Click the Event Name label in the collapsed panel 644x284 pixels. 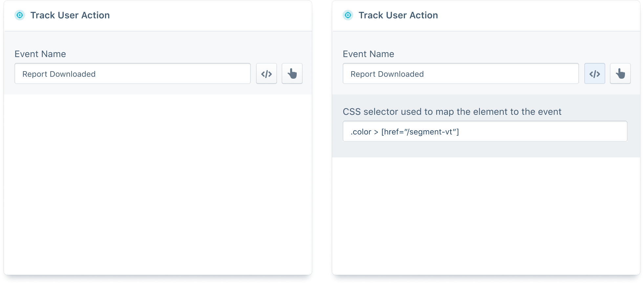click(x=40, y=54)
